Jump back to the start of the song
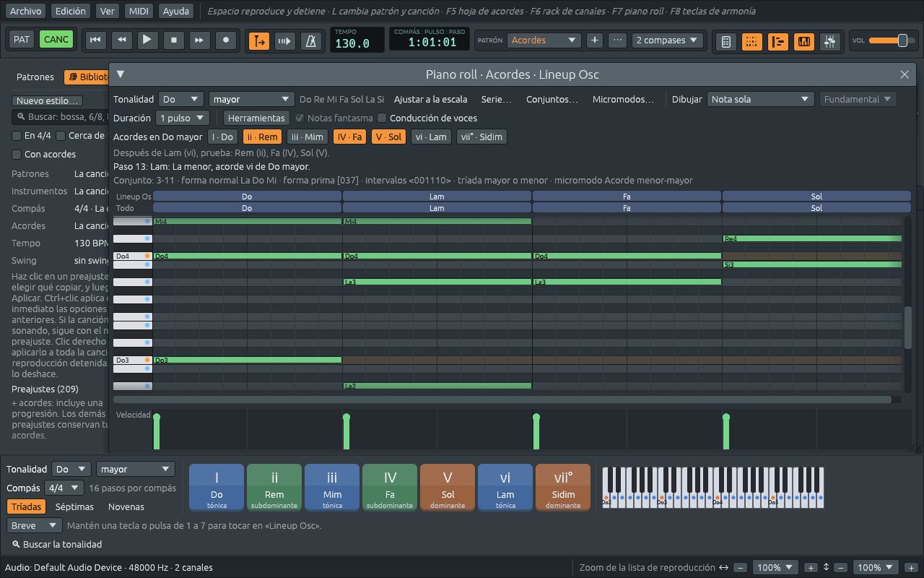Screen dimensions: 924x578 [95, 40]
